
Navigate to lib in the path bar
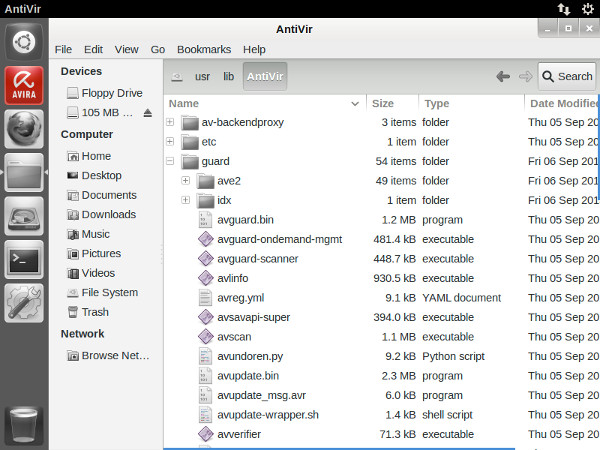(228, 77)
